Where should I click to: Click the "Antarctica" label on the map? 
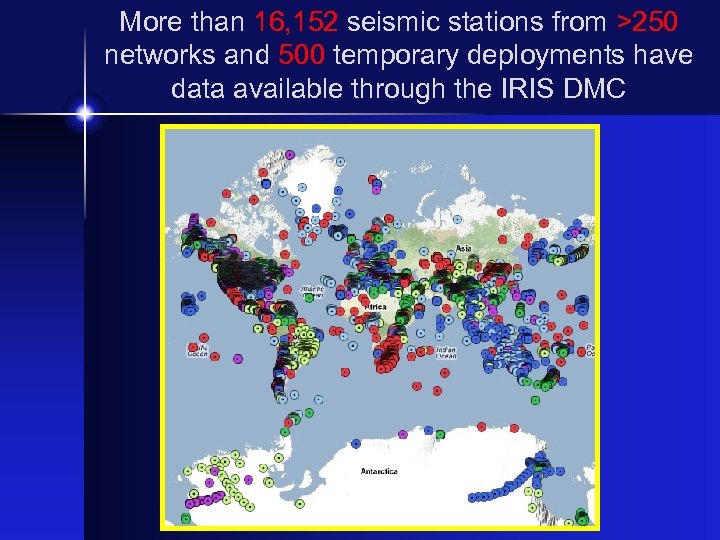[379, 471]
